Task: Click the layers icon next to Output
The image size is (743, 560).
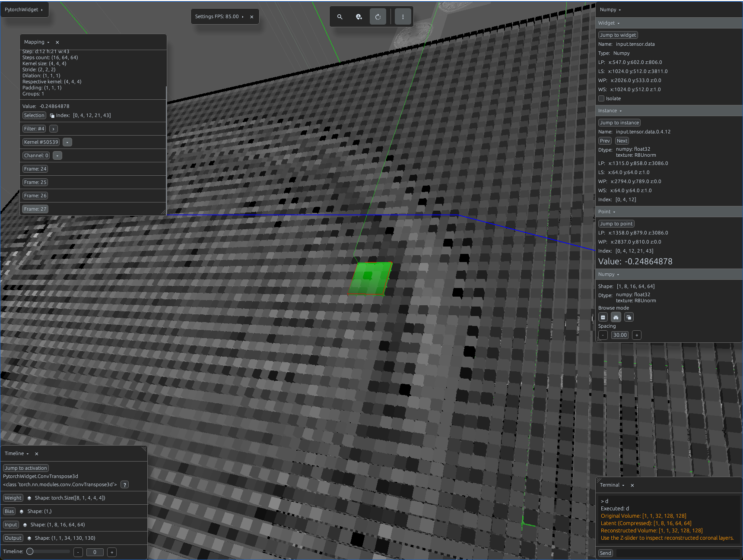Action: coord(29,538)
